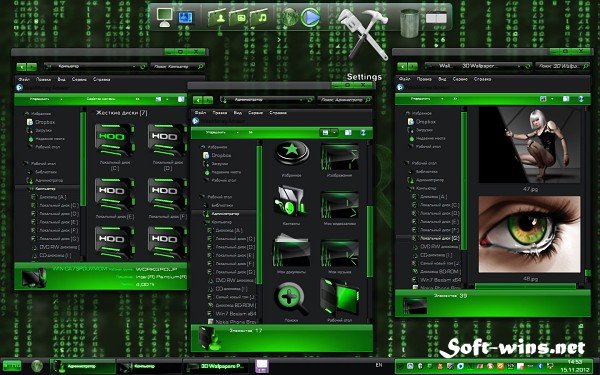Open the trash bin icon in the dock
The height and width of the screenshot is (375, 600).
[409, 23]
